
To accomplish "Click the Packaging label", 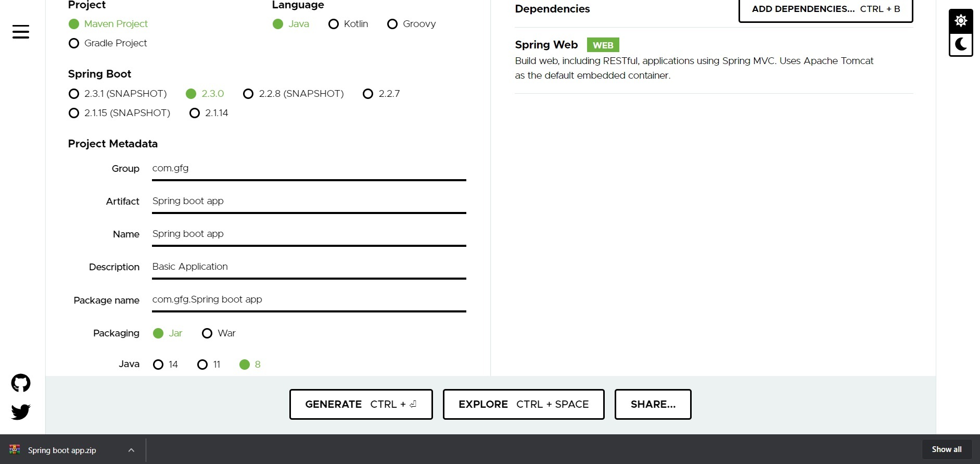I will pos(116,333).
